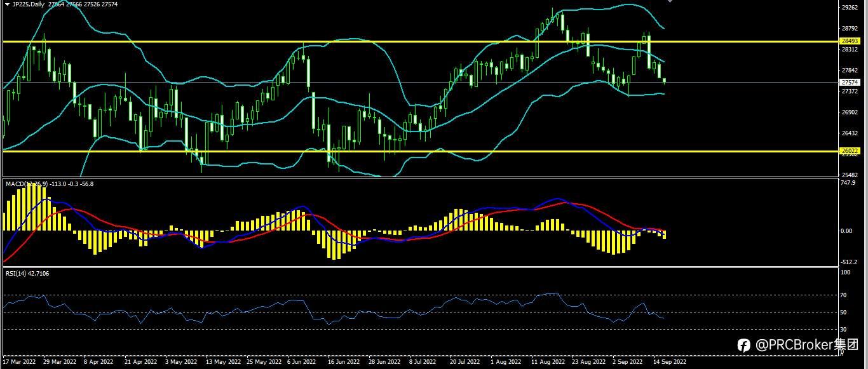Viewport: 868px width, 369px height.
Task: Click the 8 Apr 2022 date label
Action: [99, 362]
